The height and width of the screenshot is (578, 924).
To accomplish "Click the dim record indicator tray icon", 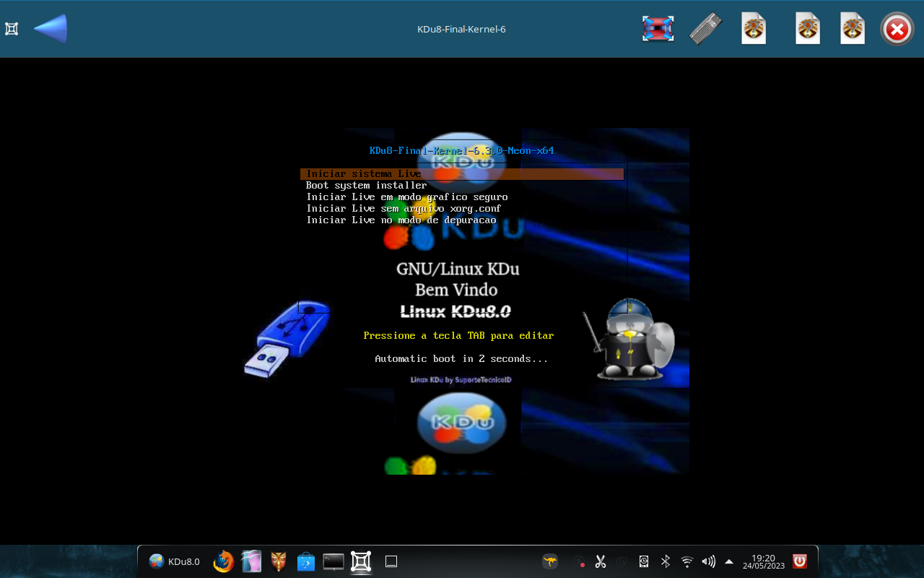I will tap(579, 561).
